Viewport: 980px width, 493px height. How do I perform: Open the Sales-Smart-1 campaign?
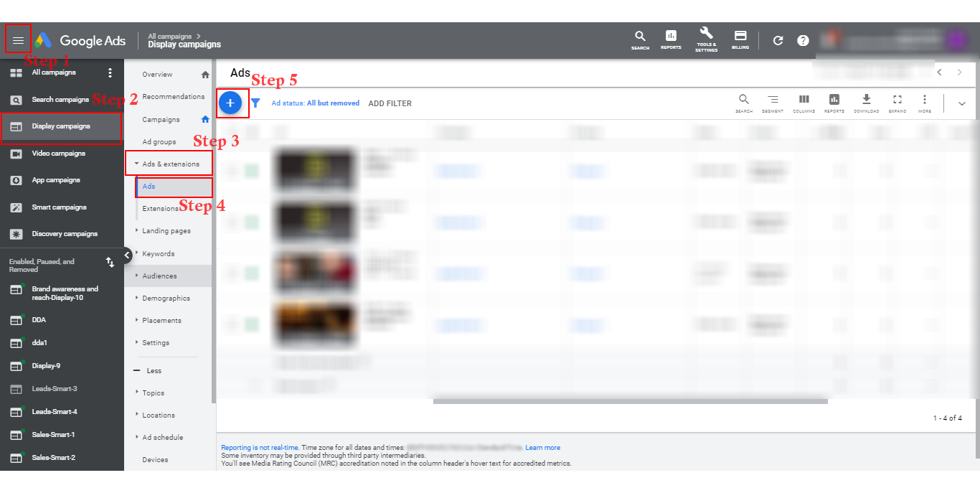(53, 435)
